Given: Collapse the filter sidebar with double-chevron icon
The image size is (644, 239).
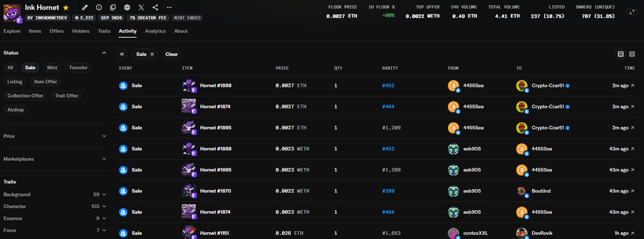Looking at the screenshot, I should tap(122, 54).
